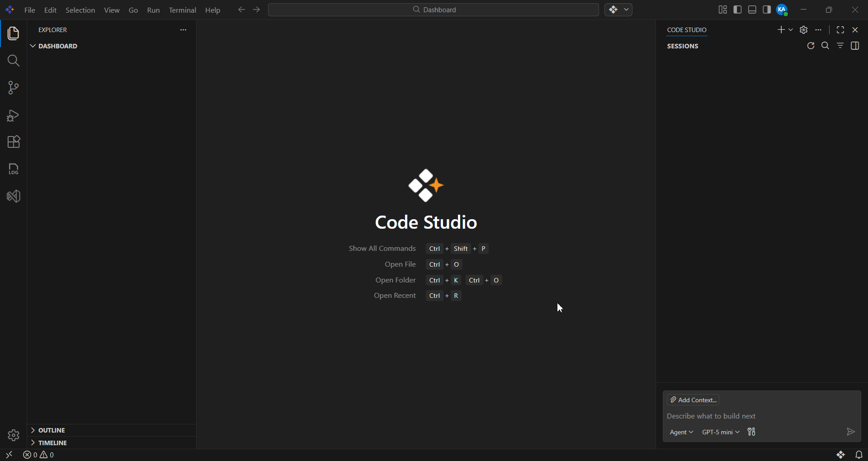Open the GPT-5 mini model dropdown
This screenshot has width=868, height=461.
[720, 432]
